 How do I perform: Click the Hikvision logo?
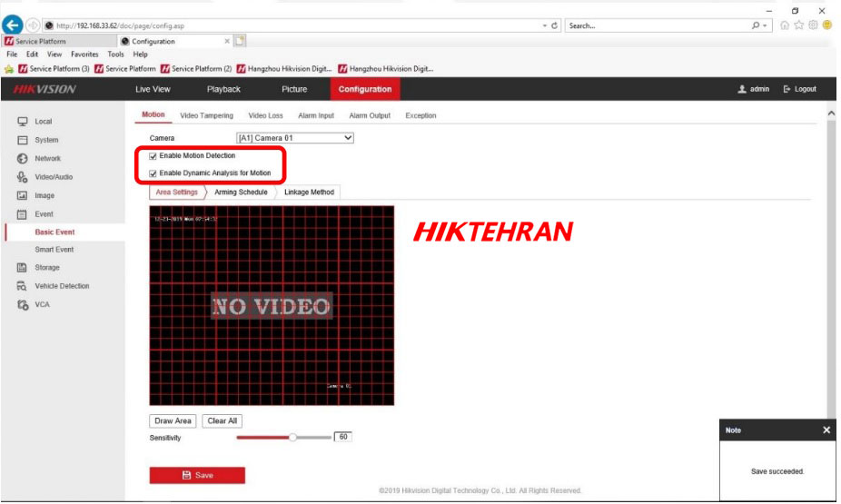click(x=45, y=89)
